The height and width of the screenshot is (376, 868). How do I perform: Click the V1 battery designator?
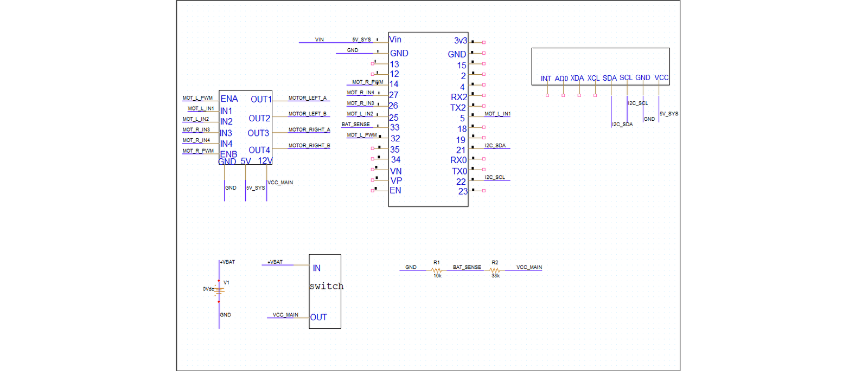point(226,283)
